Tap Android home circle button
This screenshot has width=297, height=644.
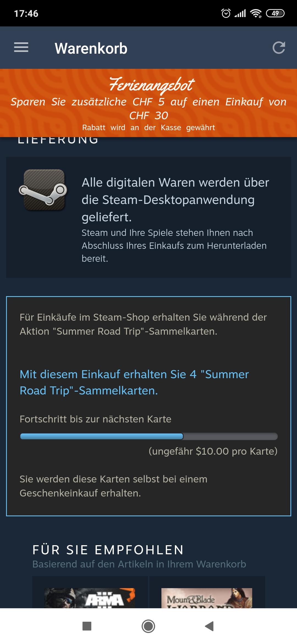[148, 626]
